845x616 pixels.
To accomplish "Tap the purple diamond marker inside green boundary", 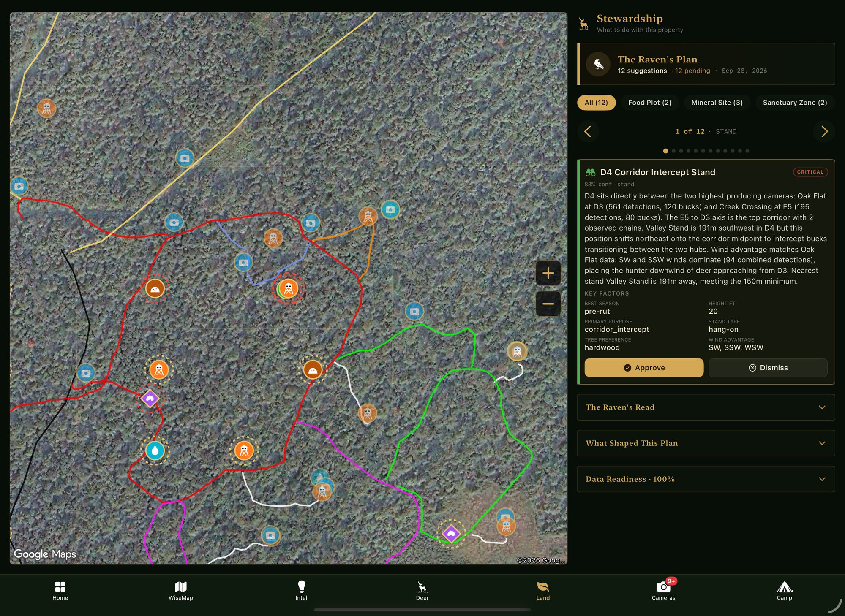I will tap(451, 534).
